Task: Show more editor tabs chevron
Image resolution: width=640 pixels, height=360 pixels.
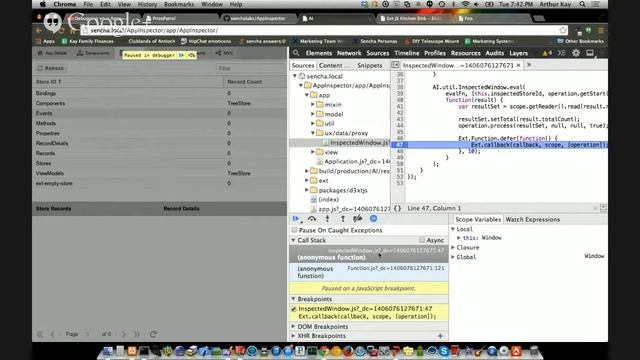Action: (x=529, y=65)
